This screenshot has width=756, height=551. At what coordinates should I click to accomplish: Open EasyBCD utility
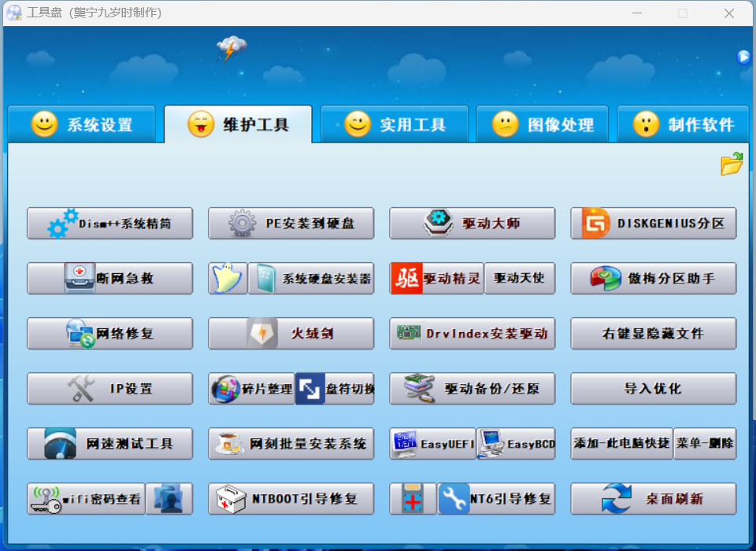517,444
